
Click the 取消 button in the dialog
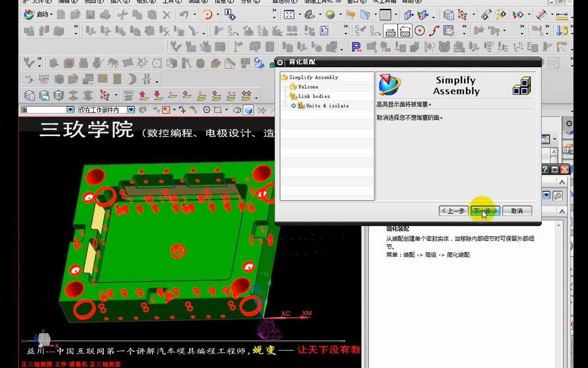[517, 211]
